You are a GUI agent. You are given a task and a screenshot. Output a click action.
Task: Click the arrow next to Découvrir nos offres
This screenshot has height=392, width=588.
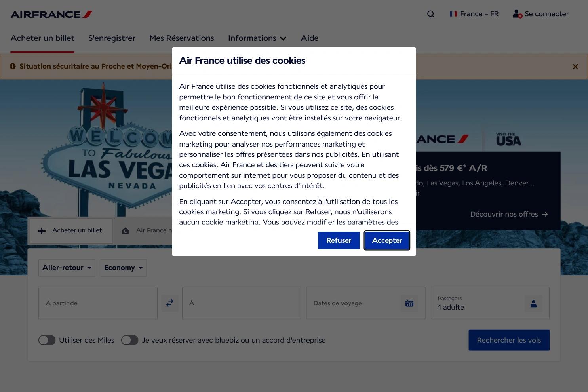point(545,214)
